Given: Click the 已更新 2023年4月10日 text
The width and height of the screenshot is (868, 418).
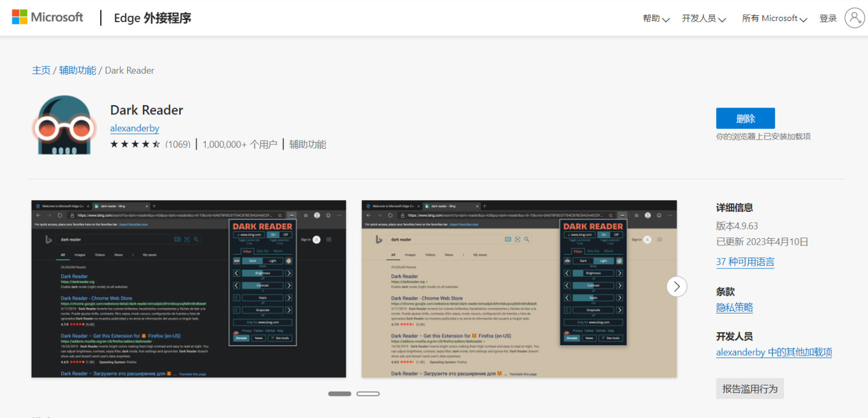Looking at the screenshot, I should (762, 242).
